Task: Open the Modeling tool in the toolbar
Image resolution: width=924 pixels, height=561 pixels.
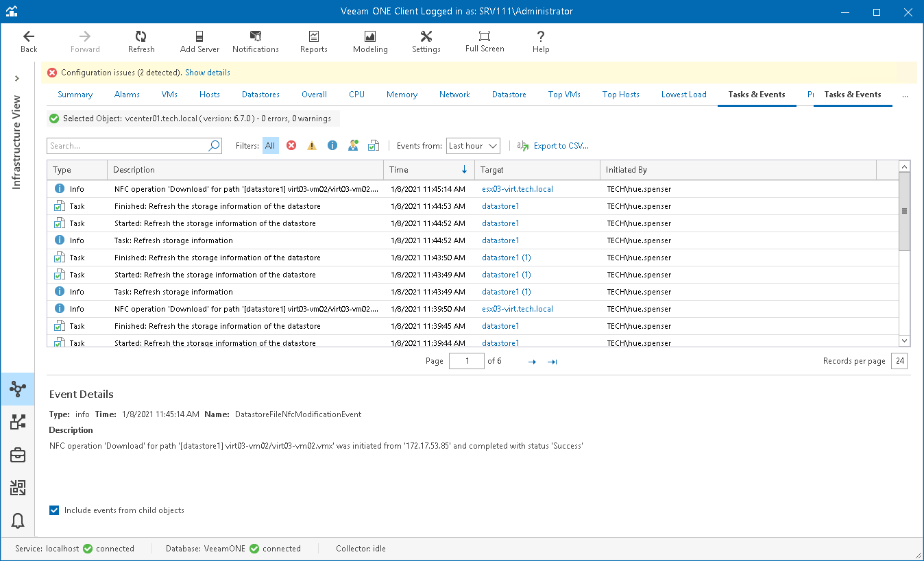Action: [x=370, y=41]
